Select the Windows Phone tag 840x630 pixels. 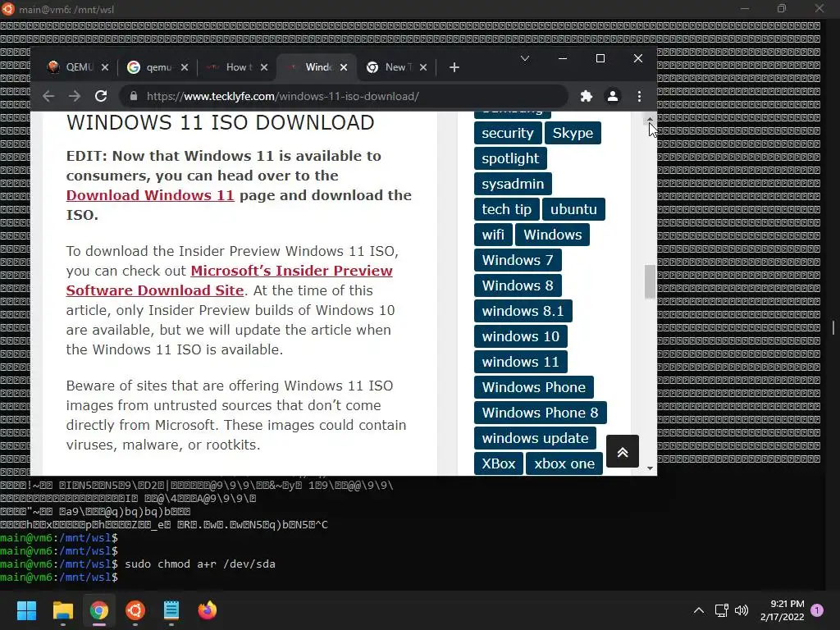click(533, 387)
